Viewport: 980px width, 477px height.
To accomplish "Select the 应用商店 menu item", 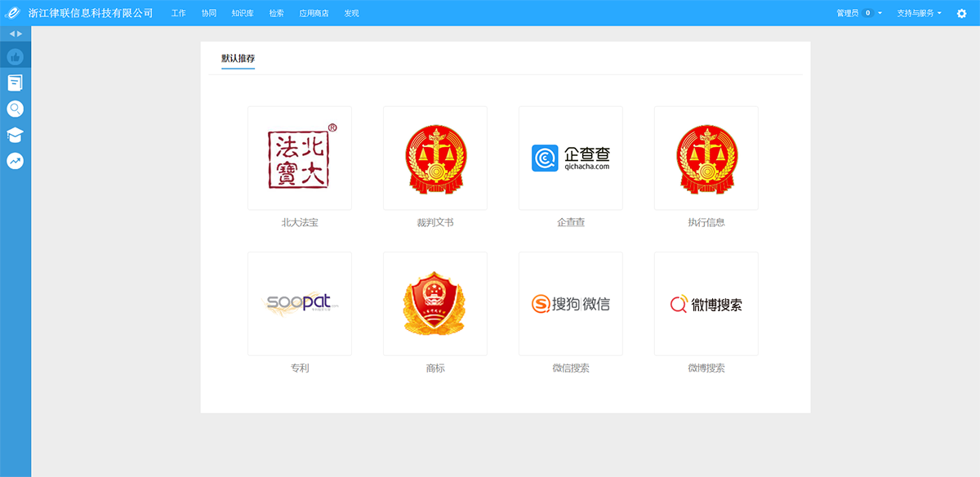I will [314, 13].
